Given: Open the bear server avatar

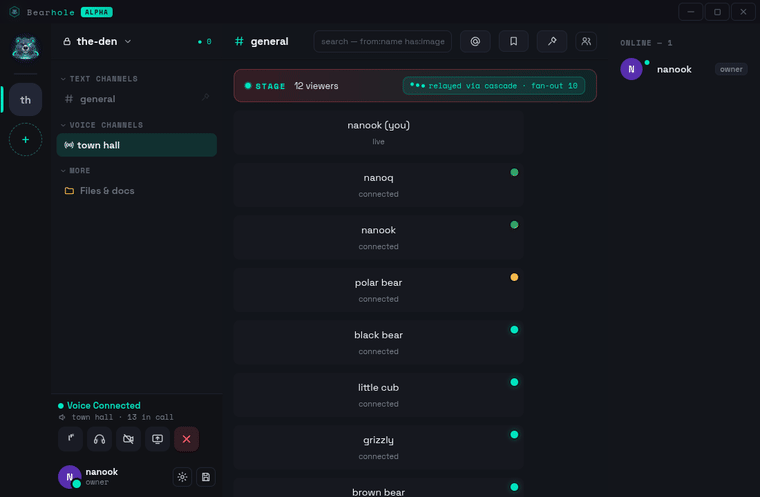Looking at the screenshot, I should 25,48.
